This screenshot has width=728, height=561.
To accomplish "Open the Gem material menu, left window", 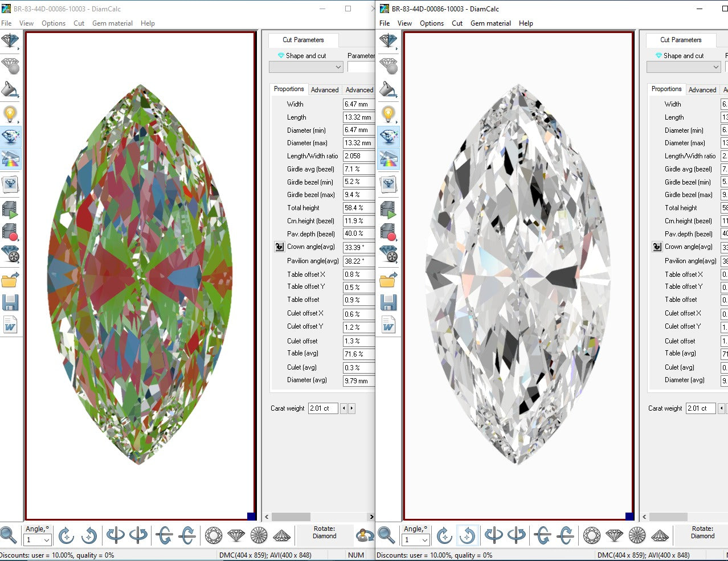I will 112,23.
